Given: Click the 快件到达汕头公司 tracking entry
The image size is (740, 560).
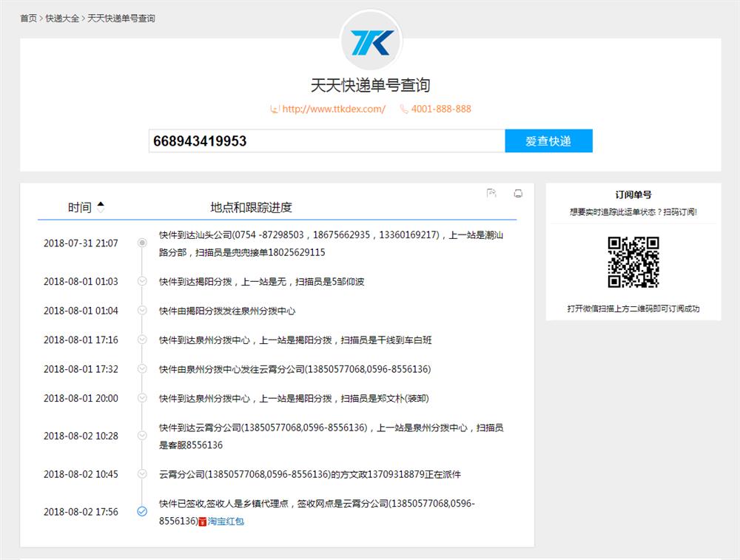Looking at the screenshot, I should coord(331,243).
